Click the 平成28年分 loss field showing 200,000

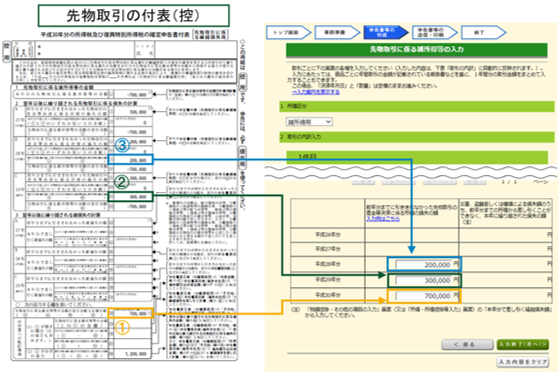point(424,264)
